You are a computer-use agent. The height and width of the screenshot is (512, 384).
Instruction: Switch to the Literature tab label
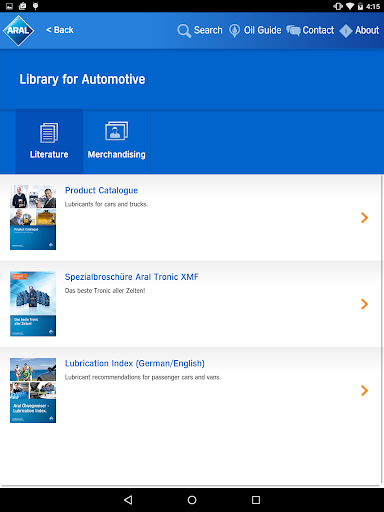coord(49,154)
